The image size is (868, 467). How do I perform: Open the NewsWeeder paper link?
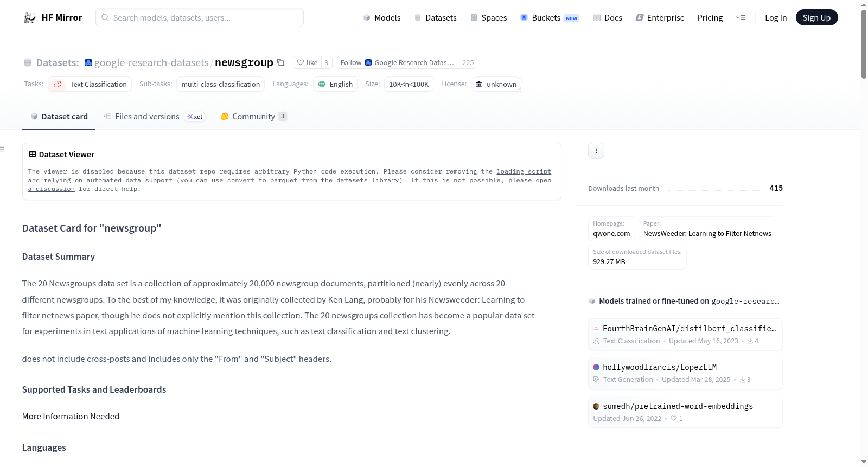tap(707, 229)
